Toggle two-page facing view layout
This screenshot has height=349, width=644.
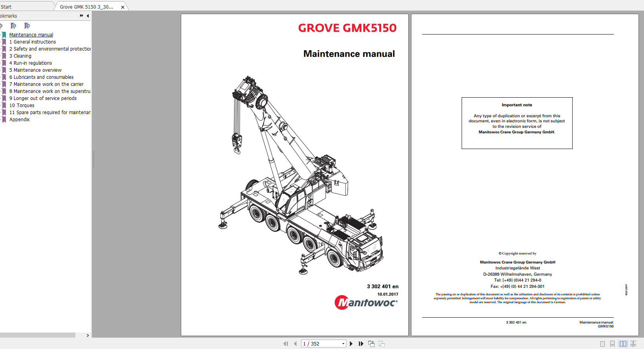coord(623,344)
